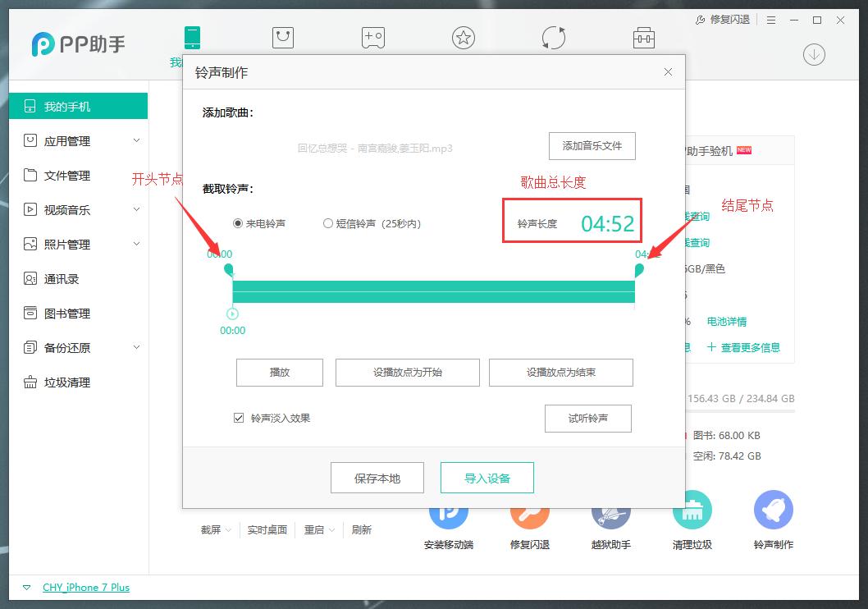Screen dimensions: 868x609
Task: Select the 短信铃声 radio button
Action: coord(327,223)
